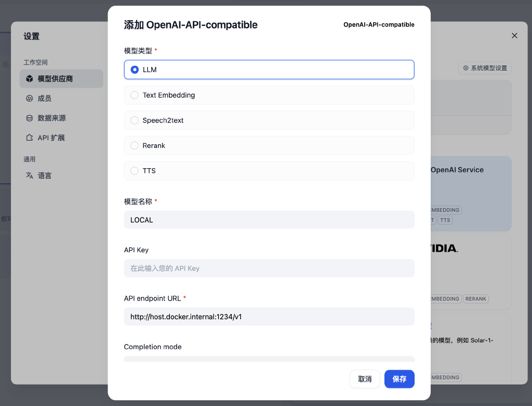Click the 模型供应商 cube icon
This screenshot has height=406, width=532.
pos(30,79)
